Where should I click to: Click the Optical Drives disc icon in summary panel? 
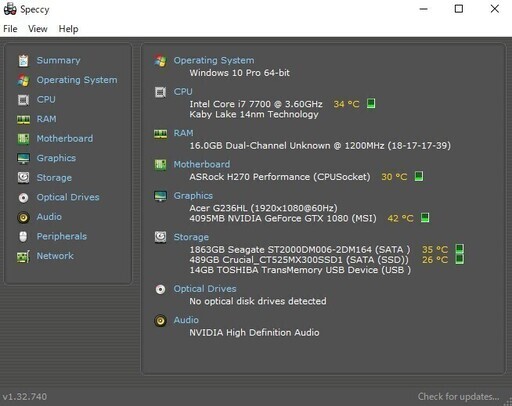click(160, 289)
